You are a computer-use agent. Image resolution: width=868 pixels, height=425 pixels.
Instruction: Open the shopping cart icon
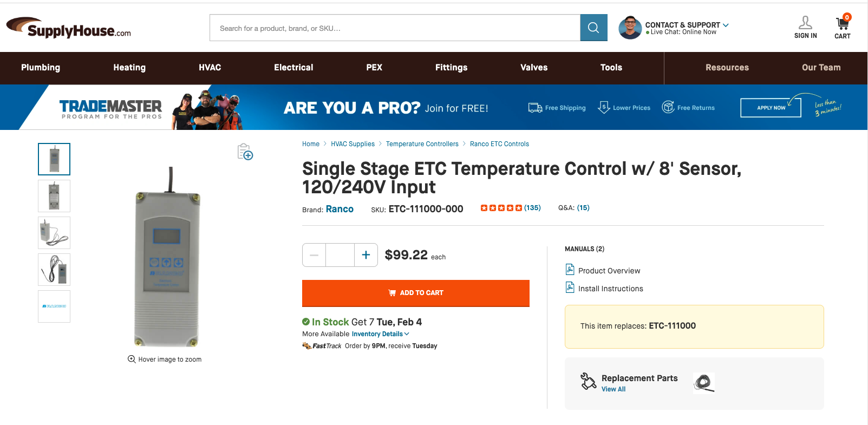842,24
